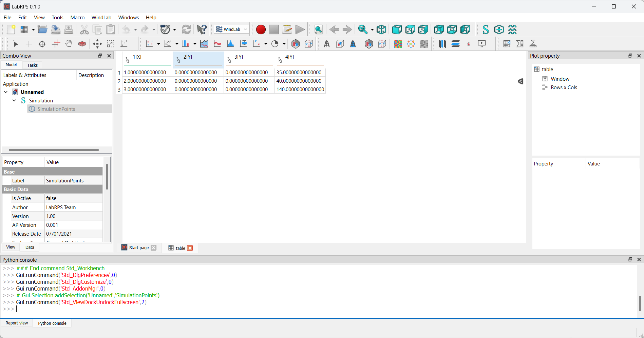Activate the What's This help cursor
The height and width of the screenshot is (338, 644).
[x=202, y=29]
